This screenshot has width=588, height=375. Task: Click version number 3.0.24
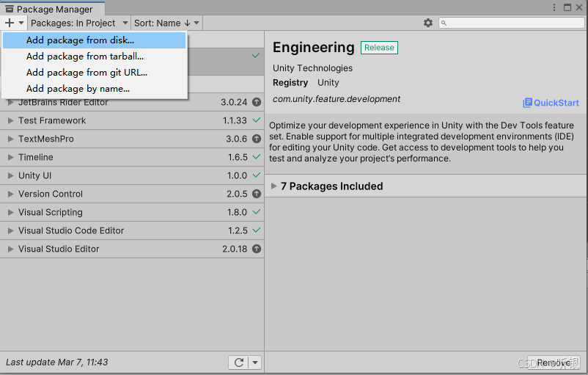tap(234, 102)
